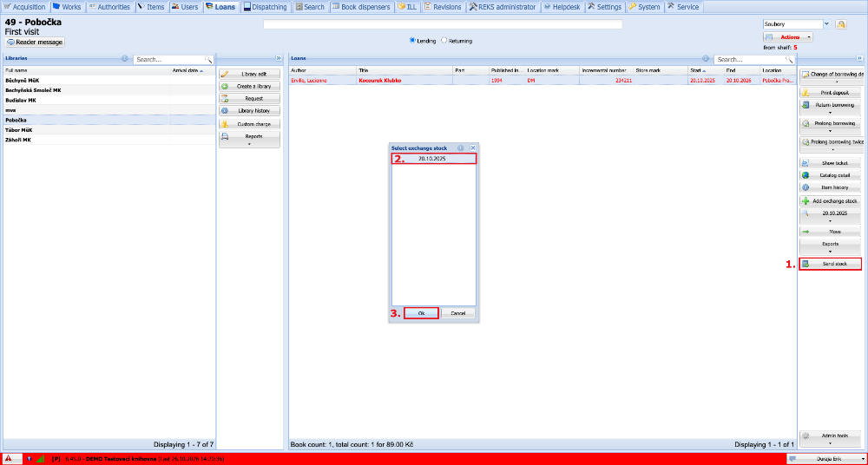Click the barcode input field at the top
Screen dimensions: 868x465
[443, 24]
